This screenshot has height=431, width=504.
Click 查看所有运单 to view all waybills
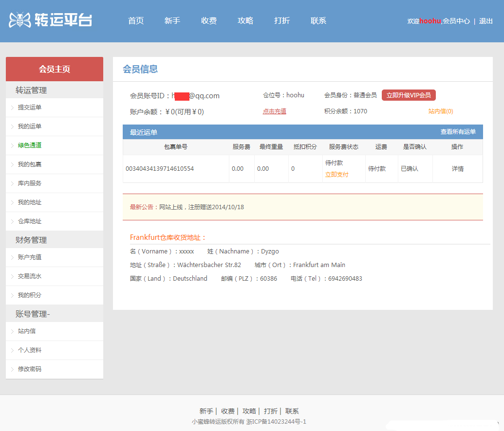click(x=458, y=132)
